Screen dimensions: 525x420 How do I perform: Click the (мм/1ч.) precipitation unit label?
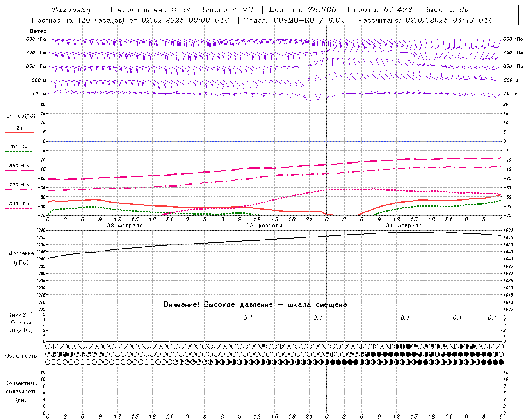click(21, 330)
